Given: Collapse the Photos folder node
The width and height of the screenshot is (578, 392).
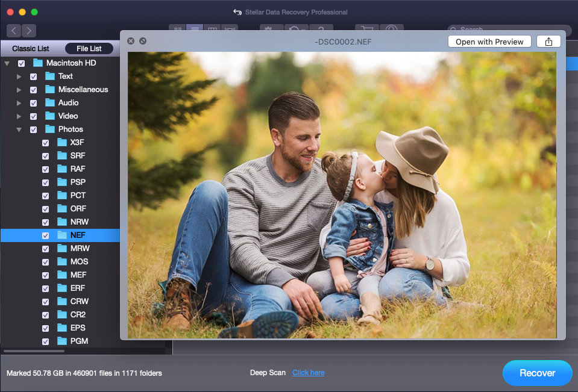Looking at the screenshot, I should coord(19,129).
